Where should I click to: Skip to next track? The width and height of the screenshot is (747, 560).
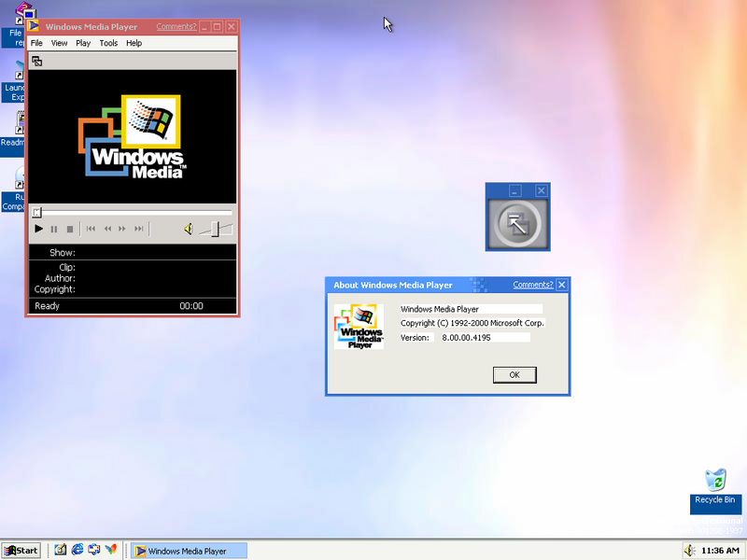click(x=138, y=229)
